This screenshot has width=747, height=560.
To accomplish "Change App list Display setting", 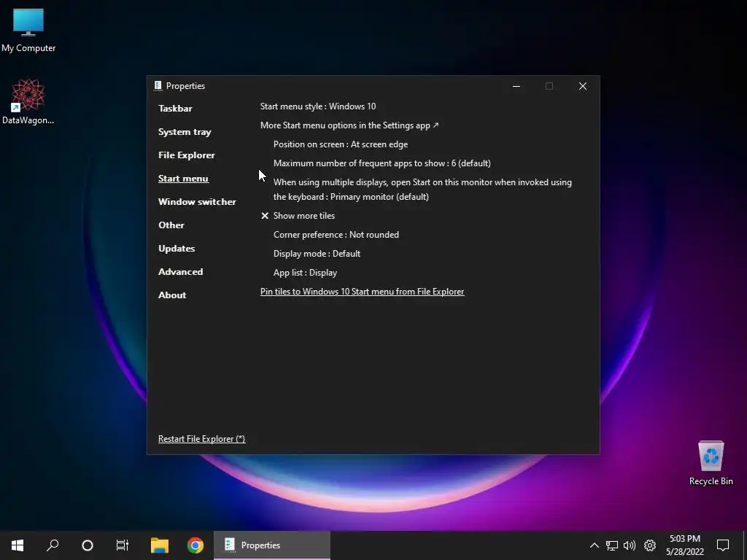I will coord(306,273).
